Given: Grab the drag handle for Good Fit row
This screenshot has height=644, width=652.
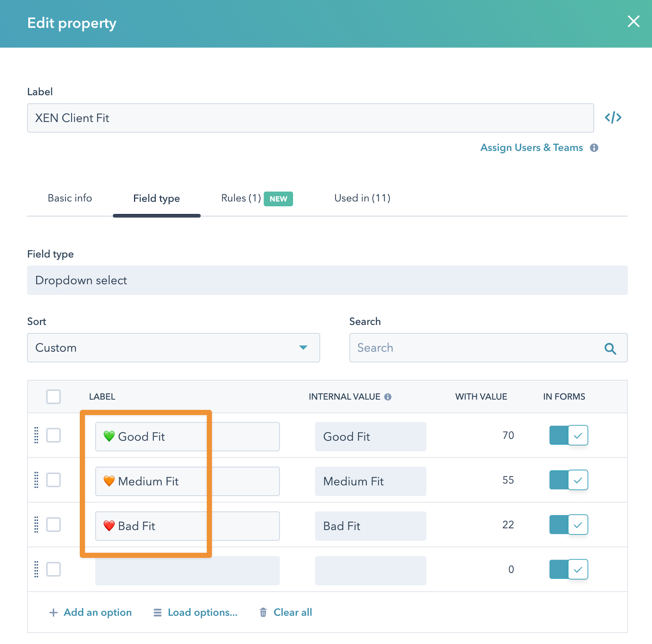Looking at the screenshot, I should pyautogui.click(x=36, y=435).
